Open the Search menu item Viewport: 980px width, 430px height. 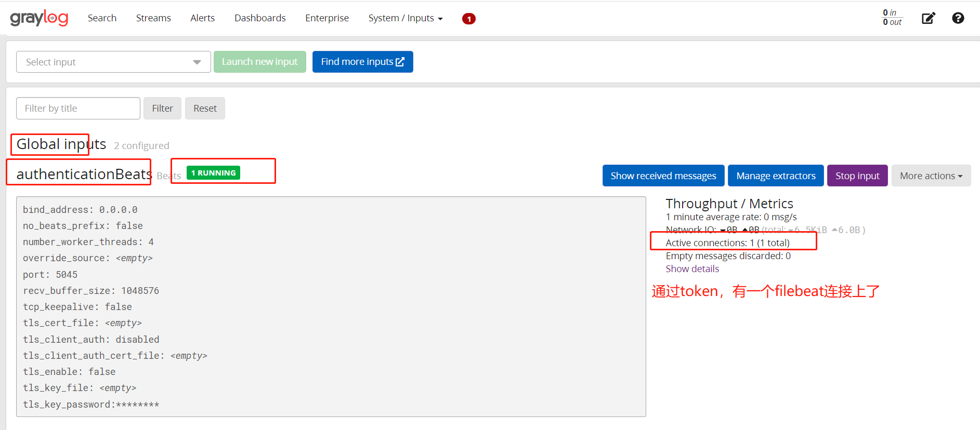click(102, 18)
